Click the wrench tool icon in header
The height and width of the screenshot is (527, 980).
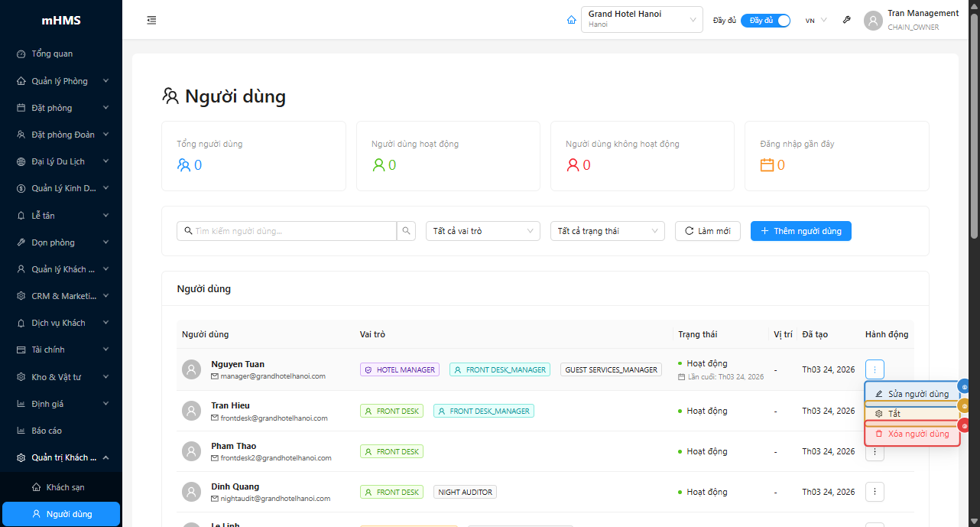(846, 21)
